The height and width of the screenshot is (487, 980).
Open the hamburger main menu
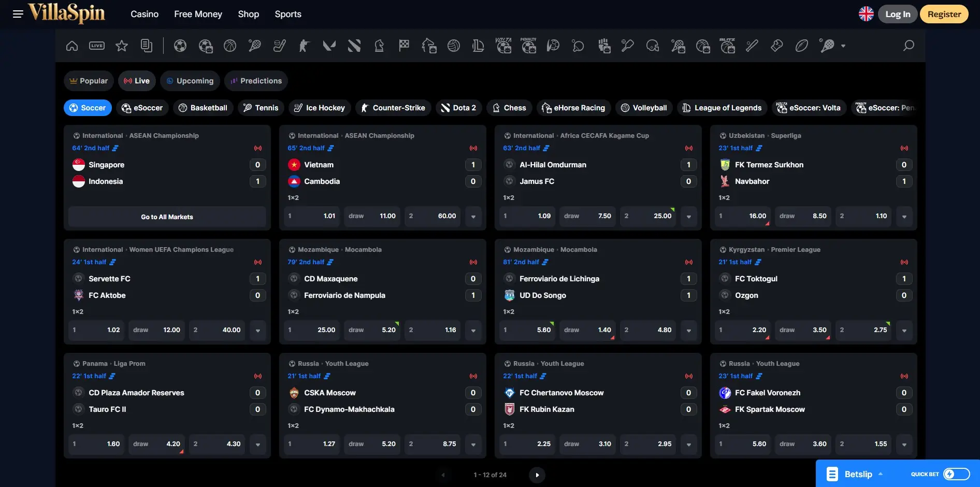tap(18, 14)
